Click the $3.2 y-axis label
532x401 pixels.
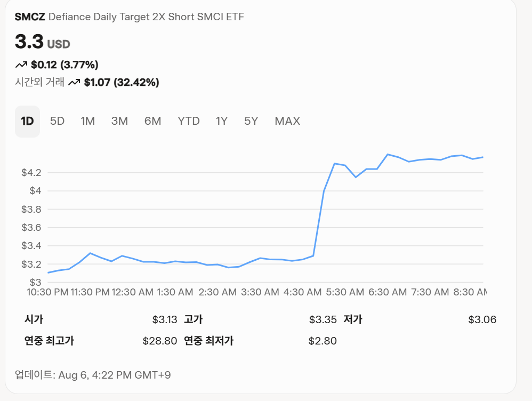pyautogui.click(x=31, y=264)
